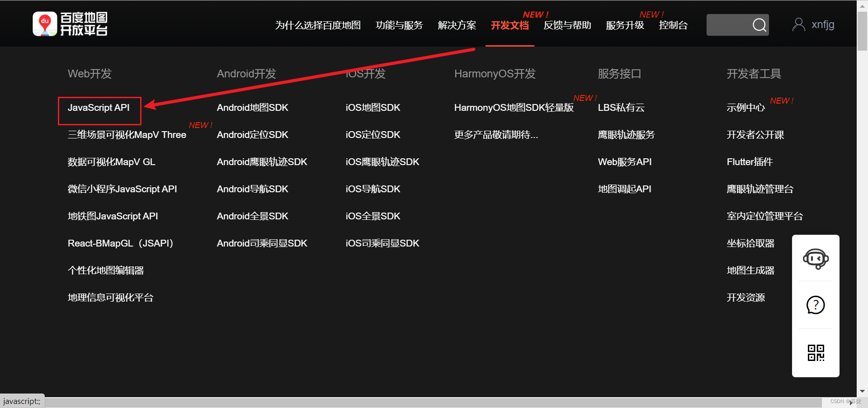868x408 pixels.
Task: Click the Android开发 column heading
Action: [246, 74]
